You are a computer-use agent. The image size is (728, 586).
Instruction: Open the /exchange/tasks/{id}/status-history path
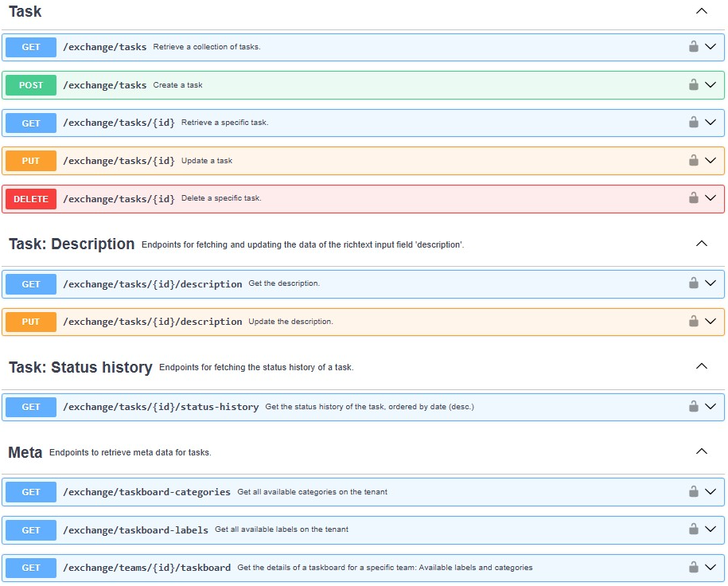161,407
